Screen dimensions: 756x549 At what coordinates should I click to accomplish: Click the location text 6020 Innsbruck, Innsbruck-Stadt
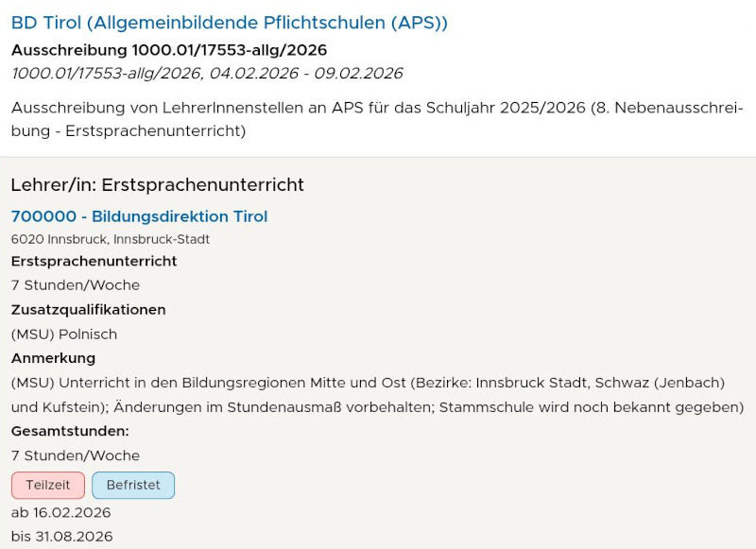pyautogui.click(x=111, y=240)
